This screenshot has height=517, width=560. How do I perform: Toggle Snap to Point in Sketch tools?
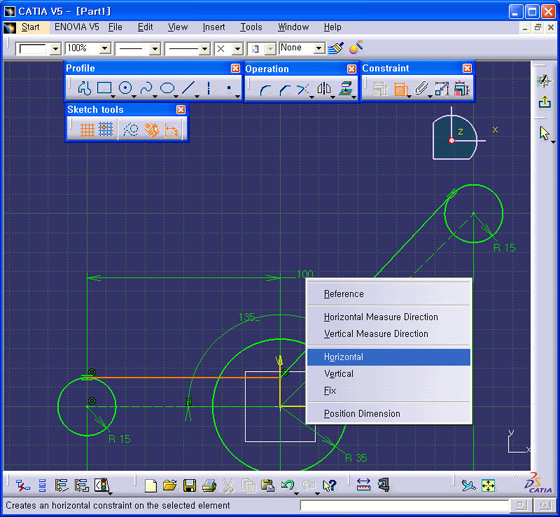click(x=106, y=129)
